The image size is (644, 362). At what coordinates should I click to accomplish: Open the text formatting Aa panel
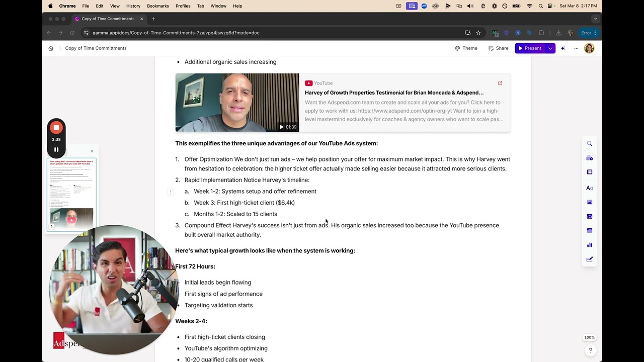590,188
